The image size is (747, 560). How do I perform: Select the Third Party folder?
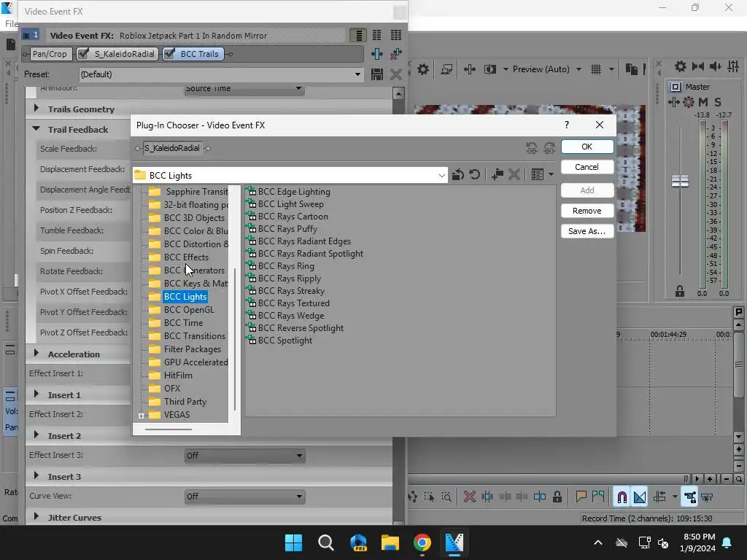pyautogui.click(x=185, y=402)
